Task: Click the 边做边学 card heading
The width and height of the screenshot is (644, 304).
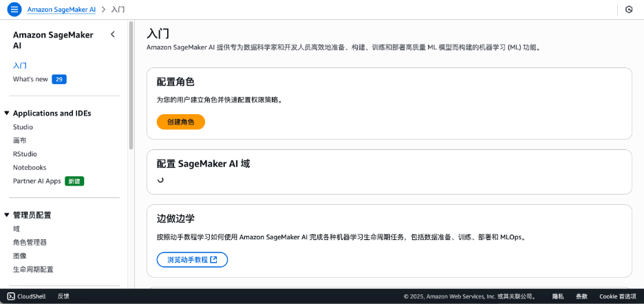Action: pos(175,219)
